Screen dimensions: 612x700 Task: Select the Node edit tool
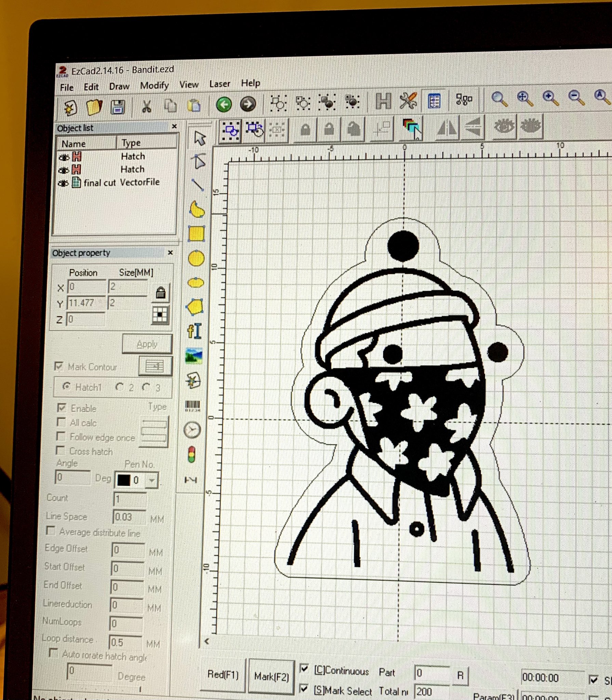[x=199, y=161]
